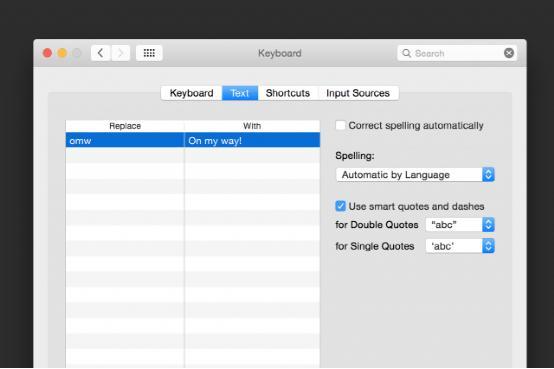This screenshot has width=554, height=369.
Task: Click the With column header
Action: (x=252, y=126)
